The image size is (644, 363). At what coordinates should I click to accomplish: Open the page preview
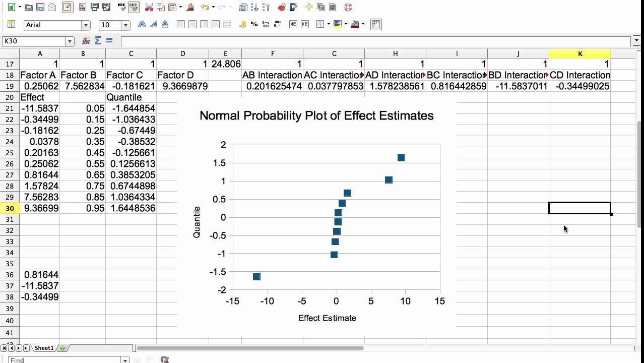(x=106, y=7)
